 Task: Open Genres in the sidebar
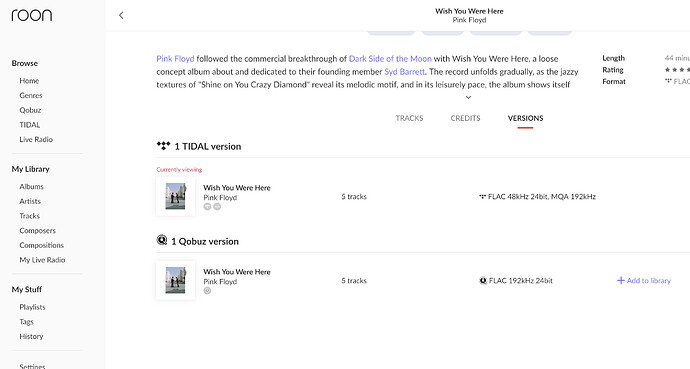[x=31, y=95]
